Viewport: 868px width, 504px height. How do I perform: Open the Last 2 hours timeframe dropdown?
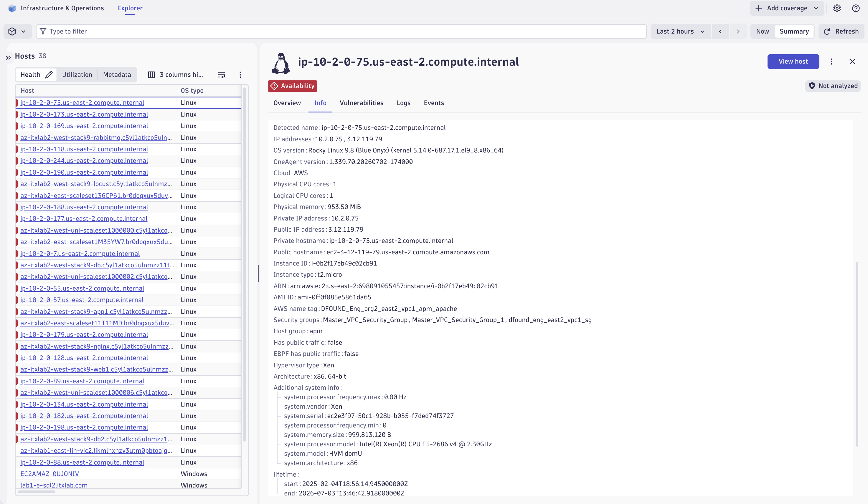680,31
